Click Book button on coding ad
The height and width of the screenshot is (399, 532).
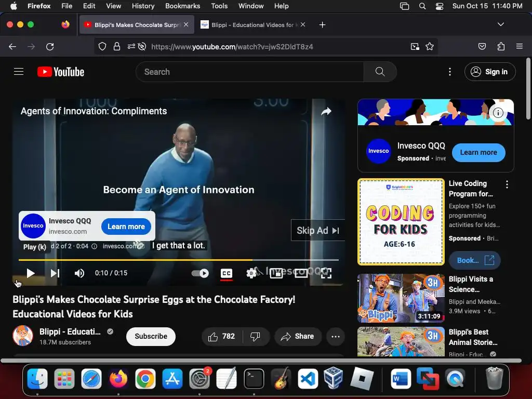pyautogui.click(x=475, y=260)
